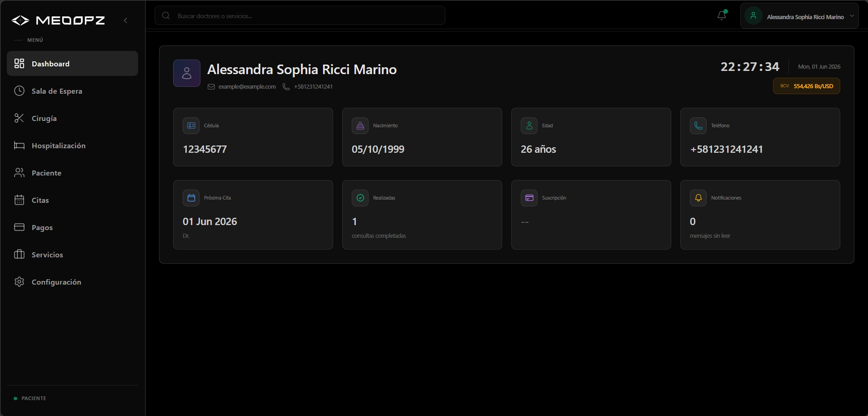Click the purple profile avatar in header
Image resolution: width=868 pixels, height=416 pixels.
187,73
